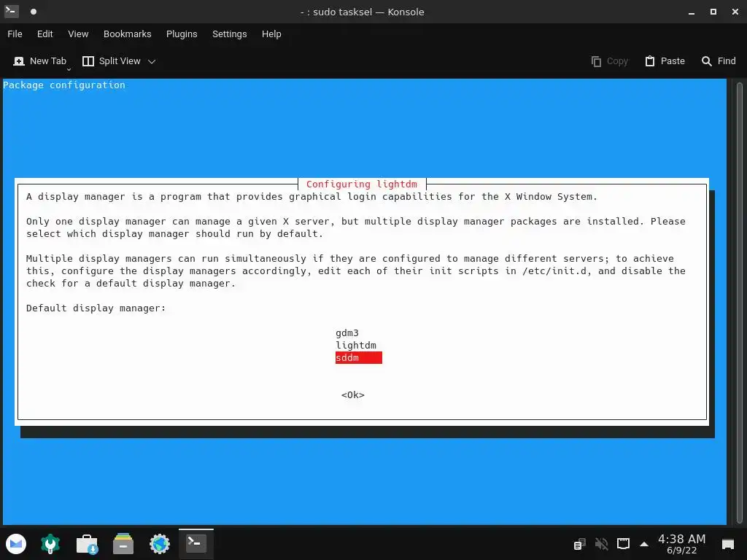This screenshot has width=747, height=560.
Task: Click the muted volume tray icon
Action: 601,543
